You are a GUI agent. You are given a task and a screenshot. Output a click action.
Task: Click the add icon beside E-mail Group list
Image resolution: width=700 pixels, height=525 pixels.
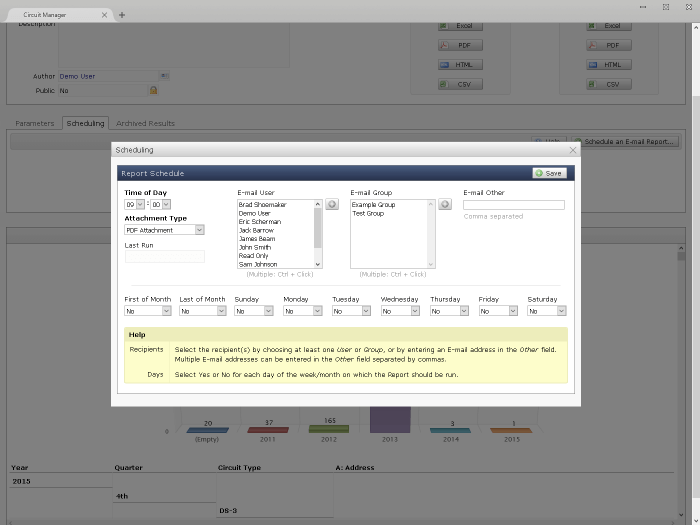click(x=445, y=205)
